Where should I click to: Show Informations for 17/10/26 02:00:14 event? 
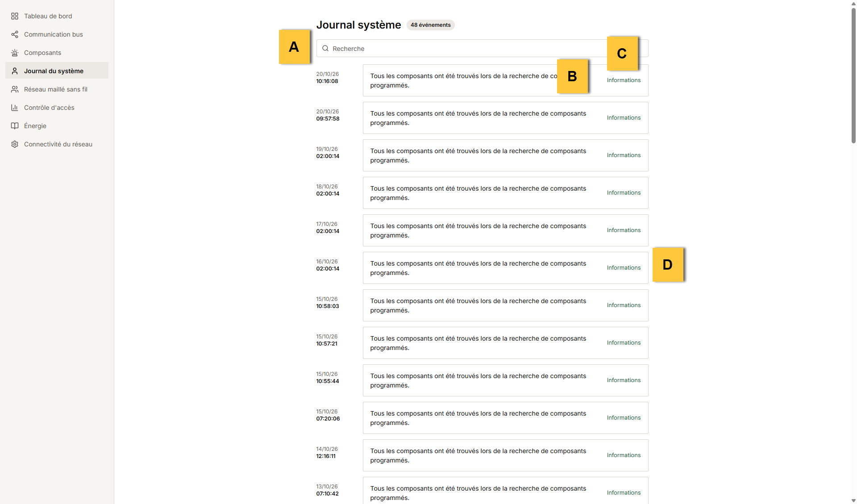coord(624,230)
